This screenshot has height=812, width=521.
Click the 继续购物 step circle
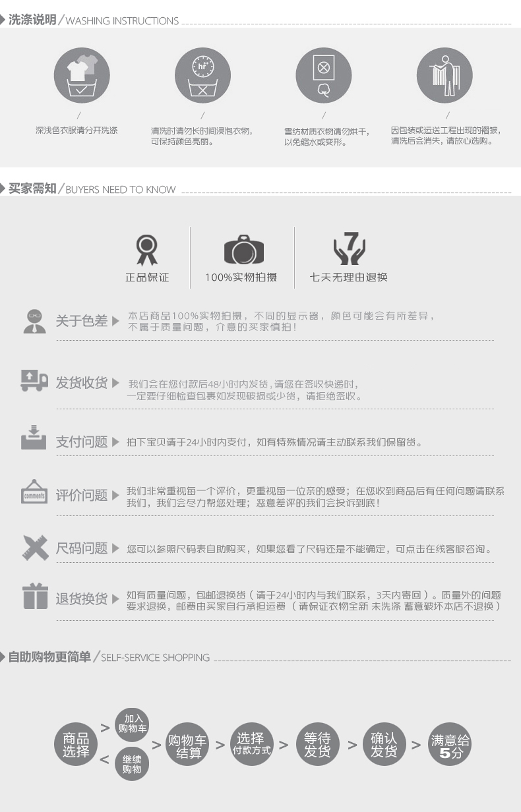point(133,765)
